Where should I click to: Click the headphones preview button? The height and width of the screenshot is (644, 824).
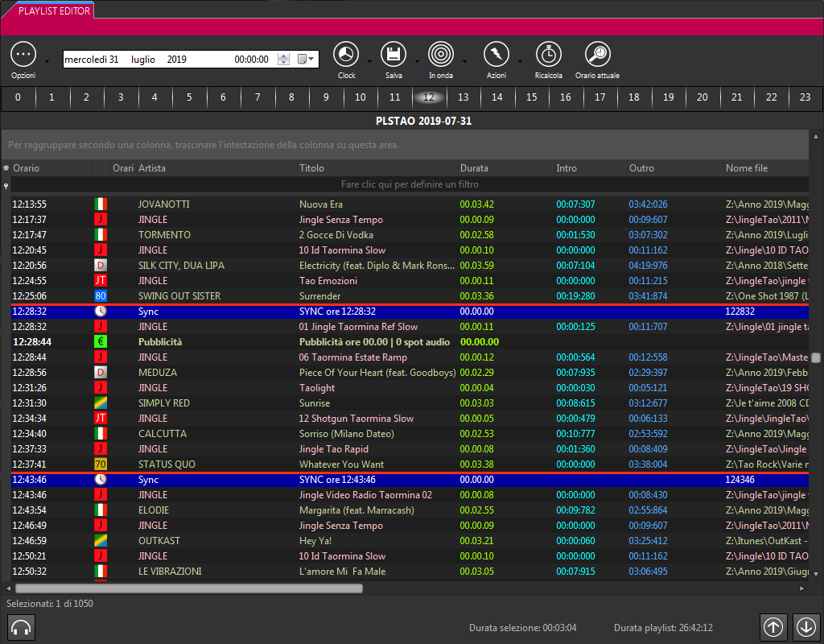click(x=21, y=627)
